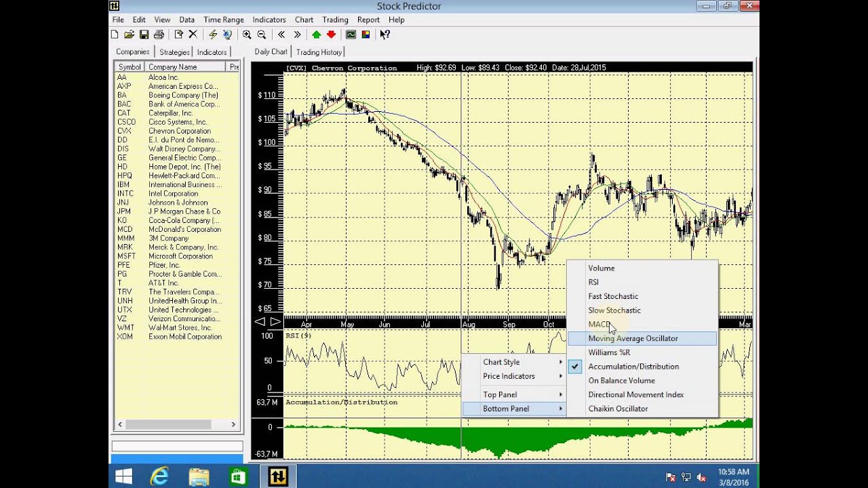Click the right triangle below price chart
Viewport: 868px width, 488px height.
(x=275, y=321)
